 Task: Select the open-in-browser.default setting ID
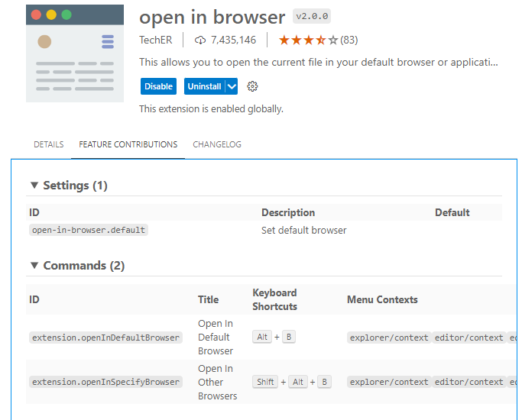pos(89,230)
